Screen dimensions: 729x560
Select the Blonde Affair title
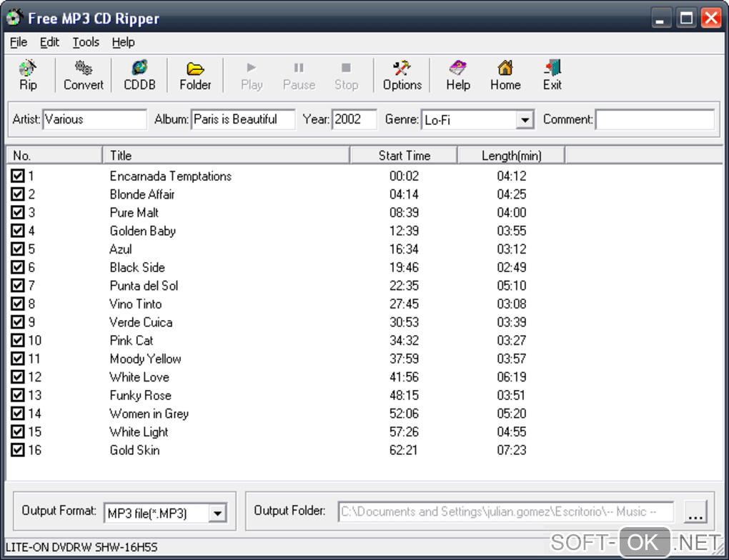click(x=142, y=194)
